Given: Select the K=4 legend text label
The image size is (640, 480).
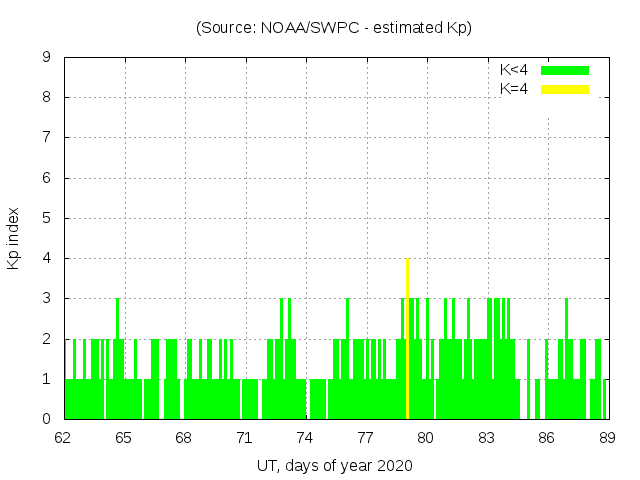Looking at the screenshot, I should [514, 89].
